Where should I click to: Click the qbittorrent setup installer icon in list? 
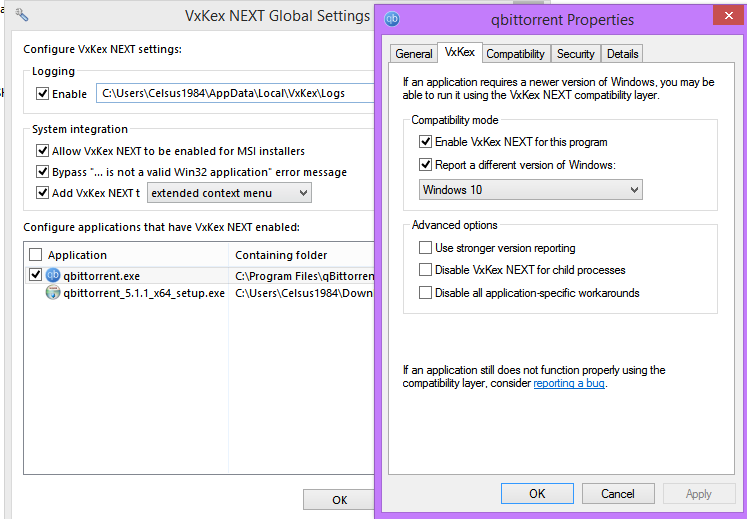coord(53,292)
